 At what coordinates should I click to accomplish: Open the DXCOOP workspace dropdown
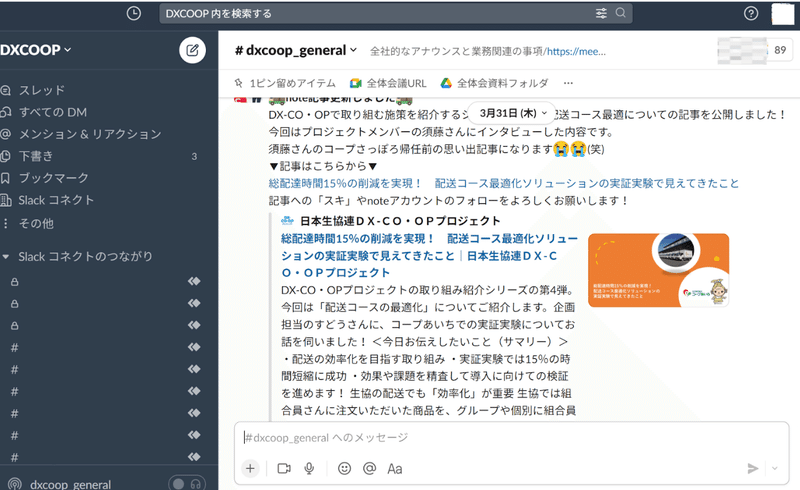[36, 50]
